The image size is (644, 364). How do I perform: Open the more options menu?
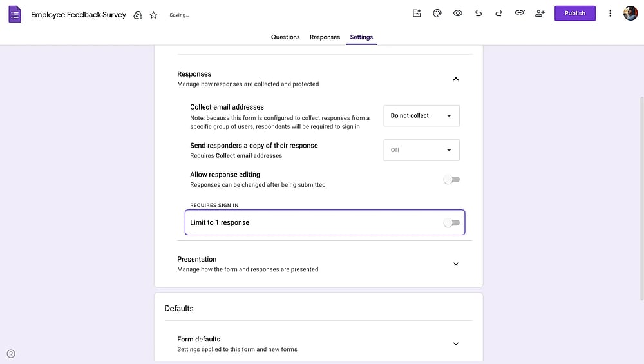(610, 13)
